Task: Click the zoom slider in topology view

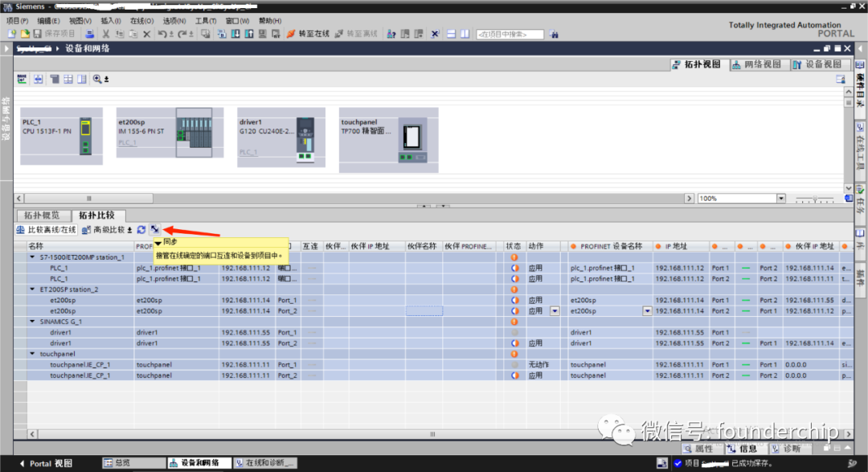Action: tap(814, 199)
